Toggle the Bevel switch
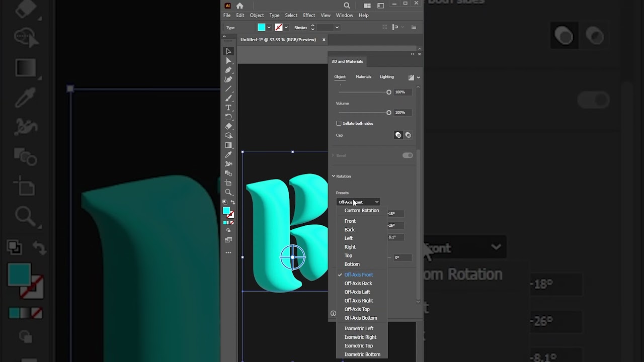 pos(408,155)
